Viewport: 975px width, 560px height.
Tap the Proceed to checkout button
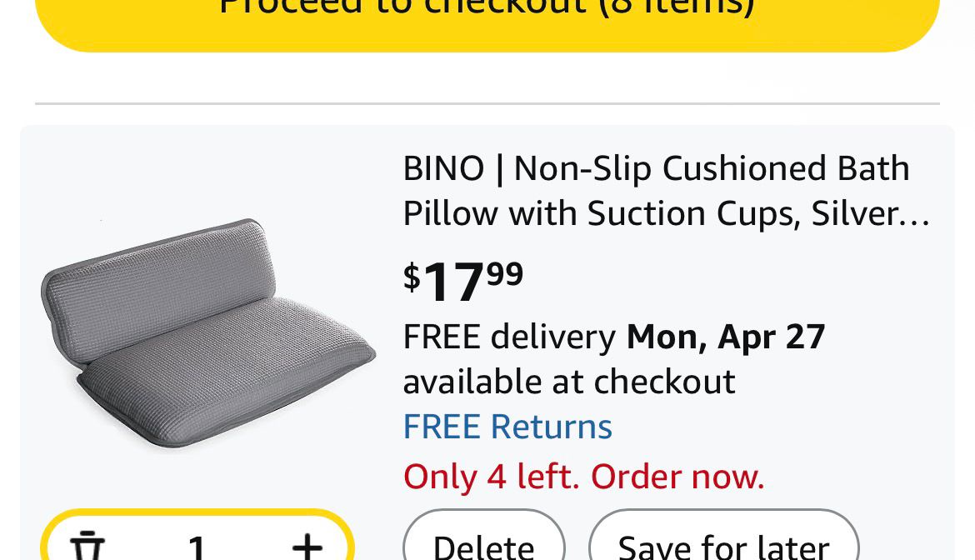487,17
